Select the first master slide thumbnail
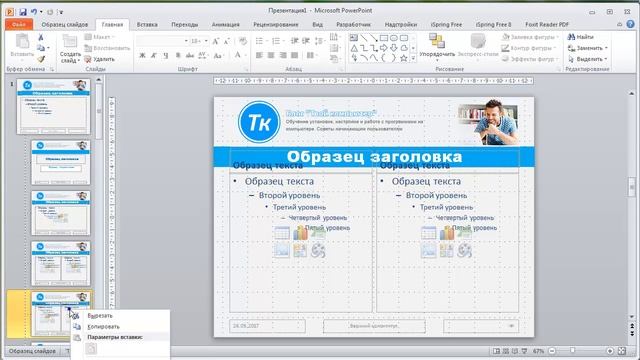The height and width of the screenshot is (360, 640). [53, 107]
